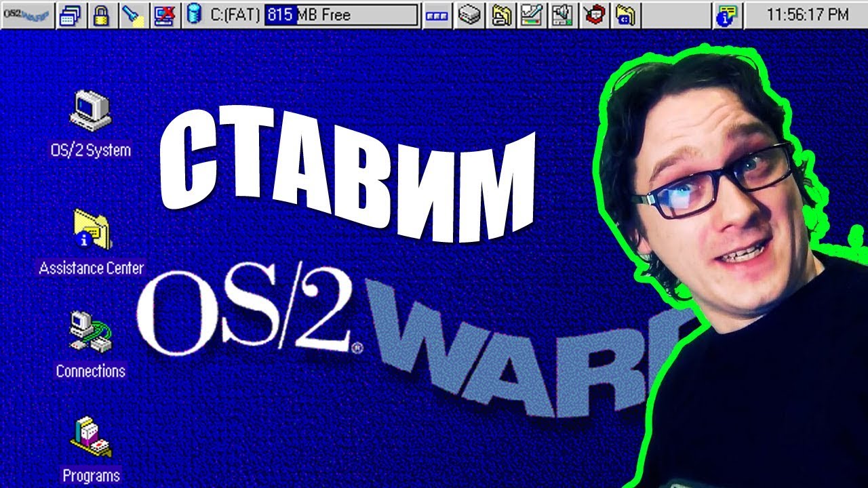Select the Connections label
Screen dimensions: 868x488
coord(91,371)
